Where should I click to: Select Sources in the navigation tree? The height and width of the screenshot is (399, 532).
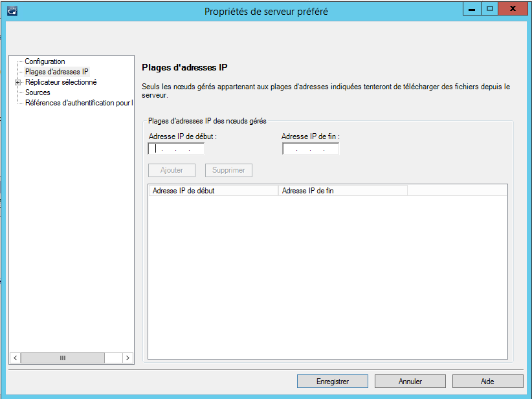pyautogui.click(x=38, y=92)
